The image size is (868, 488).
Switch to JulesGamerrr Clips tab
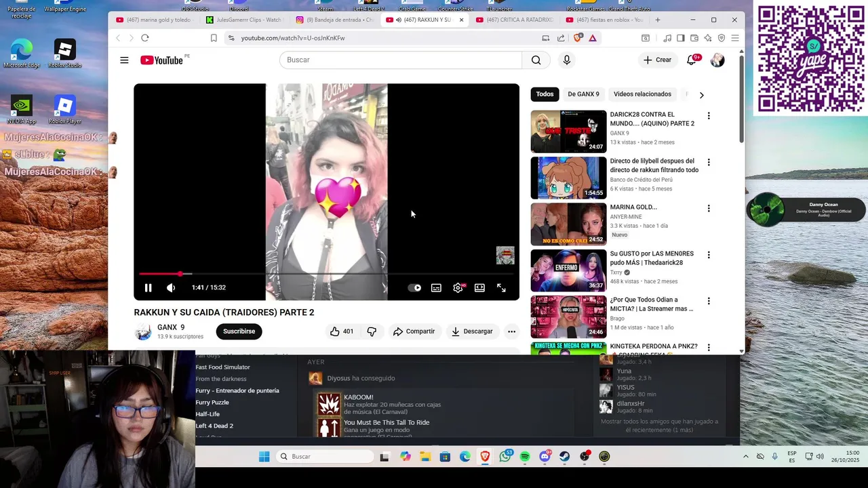coord(245,20)
